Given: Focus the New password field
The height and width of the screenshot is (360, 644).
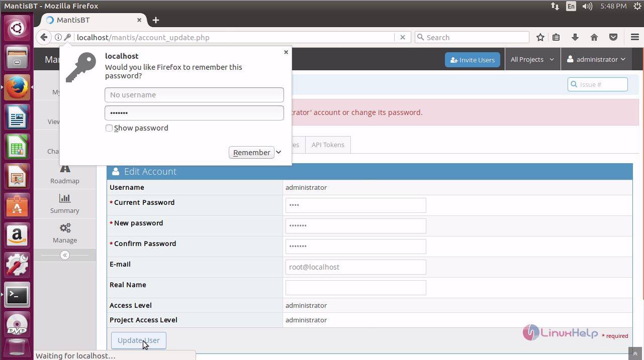Looking at the screenshot, I should (x=355, y=225).
